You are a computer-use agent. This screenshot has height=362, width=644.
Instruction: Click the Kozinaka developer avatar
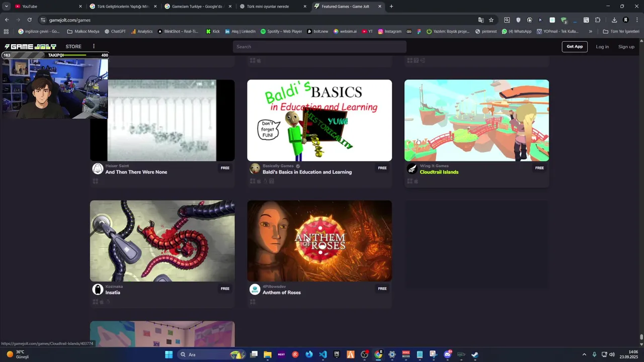pyautogui.click(x=98, y=289)
